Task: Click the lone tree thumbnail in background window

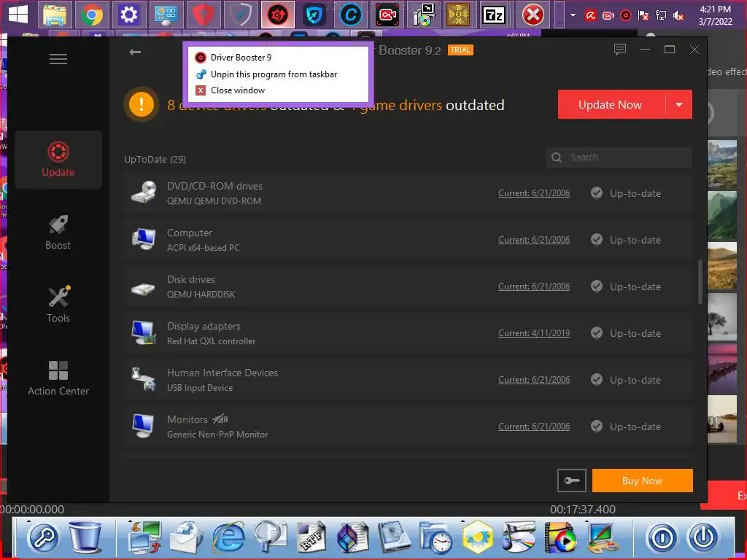Action: pos(722,316)
